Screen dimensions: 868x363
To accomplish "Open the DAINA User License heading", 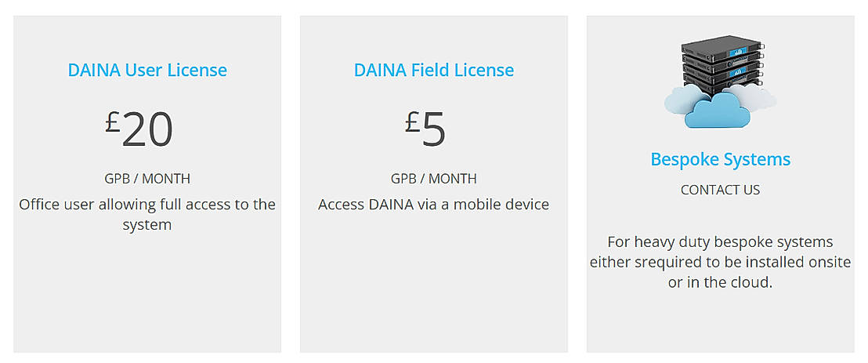I will pos(147,70).
